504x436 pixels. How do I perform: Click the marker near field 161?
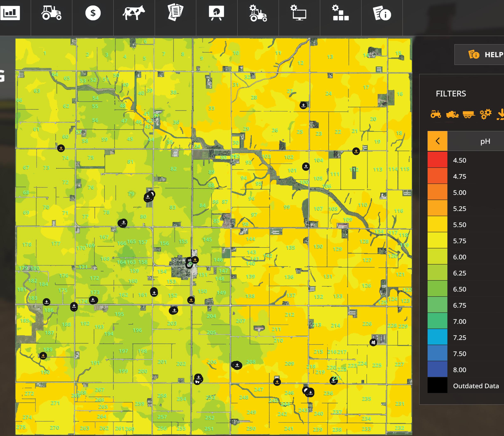(x=154, y=292)
